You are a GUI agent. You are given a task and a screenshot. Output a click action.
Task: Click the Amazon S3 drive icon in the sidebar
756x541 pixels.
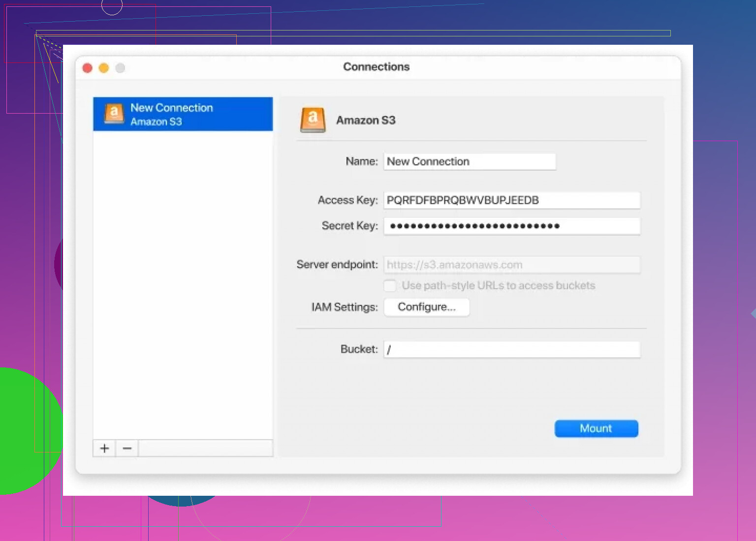[114, 114]
